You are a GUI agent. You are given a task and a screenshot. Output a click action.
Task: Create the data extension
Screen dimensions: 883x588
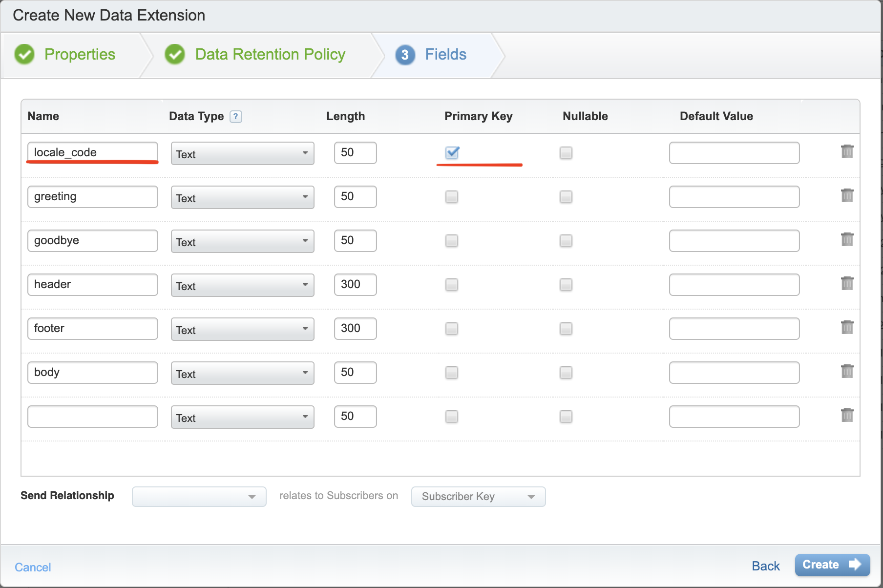click(x=832, y=565)
